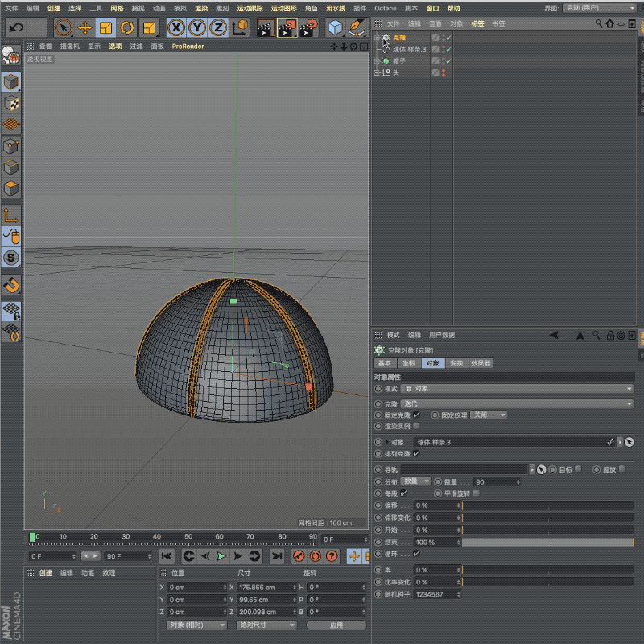Screen dimensions: 644x644
Task: Switch to the 坐标 tab
Action: tap(409, 363)
